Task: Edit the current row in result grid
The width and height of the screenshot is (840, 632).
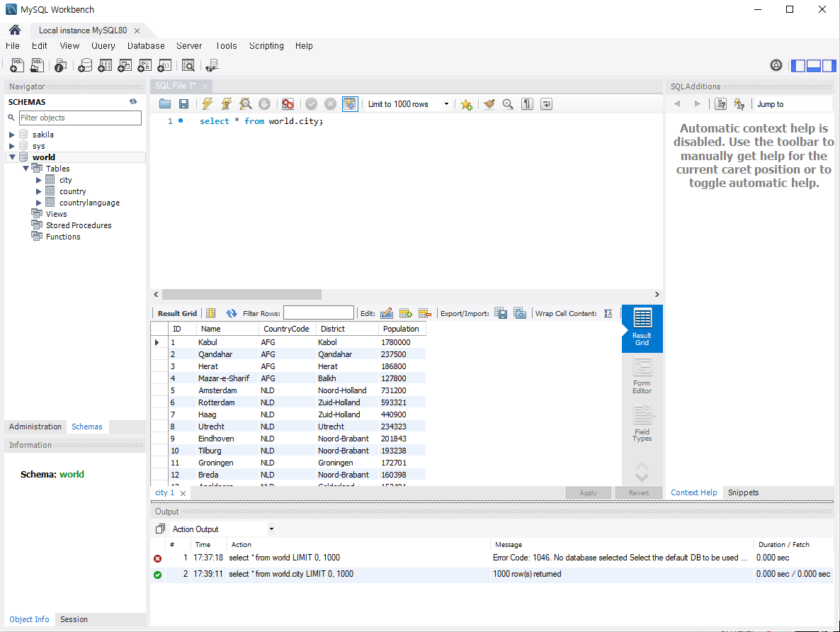Action: click(386, 313)
